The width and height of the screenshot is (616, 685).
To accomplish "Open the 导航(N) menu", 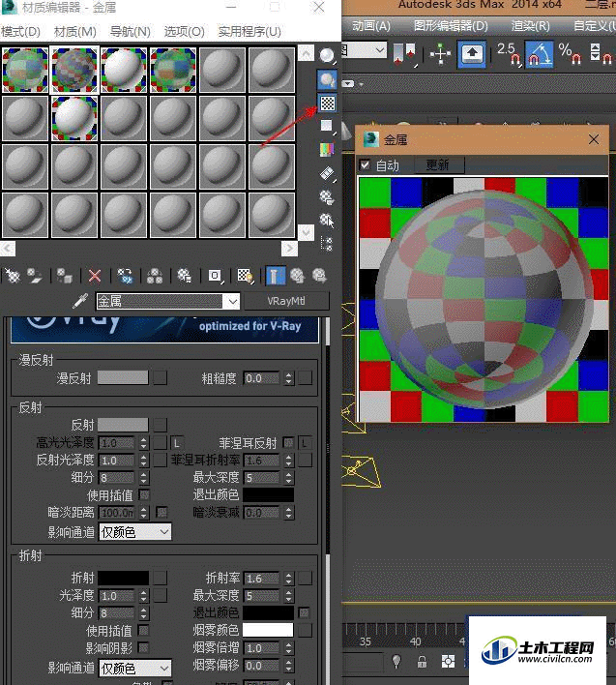I will click(x=131, y=32).
